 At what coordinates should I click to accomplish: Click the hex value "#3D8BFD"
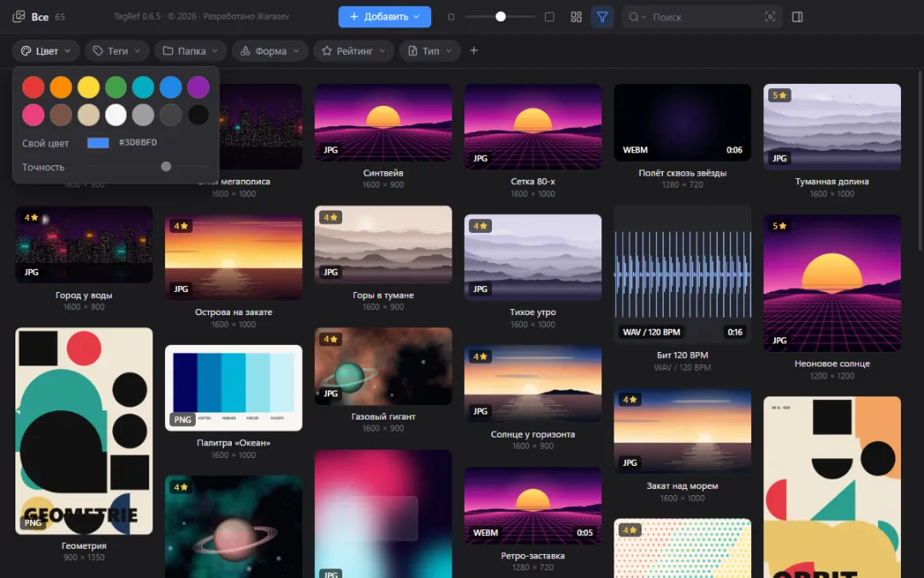coord(138,142)
